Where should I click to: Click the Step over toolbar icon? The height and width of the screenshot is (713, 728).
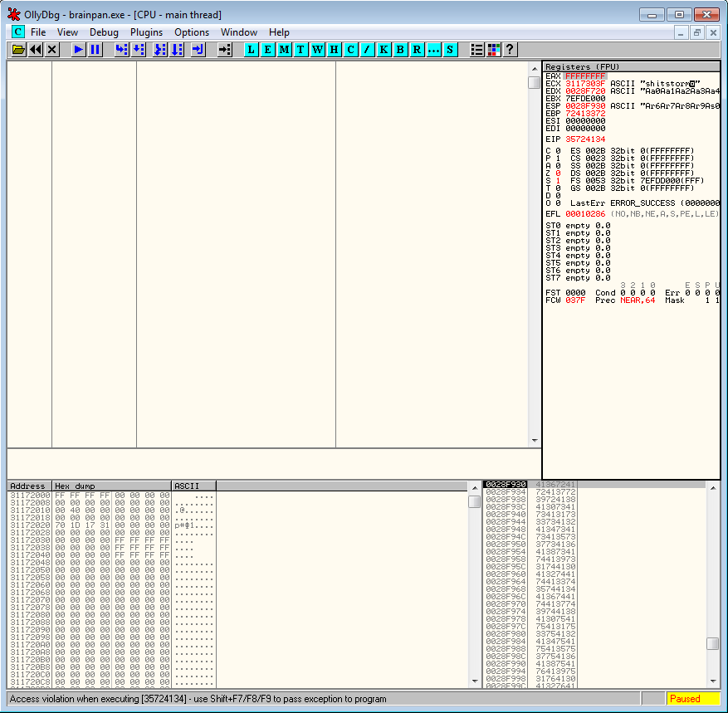click(139, 49)
